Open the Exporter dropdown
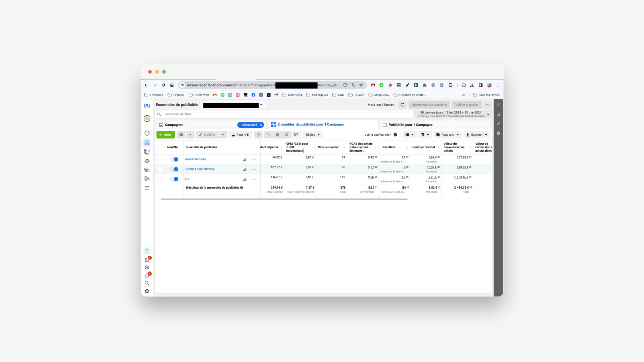 (477, 135)
